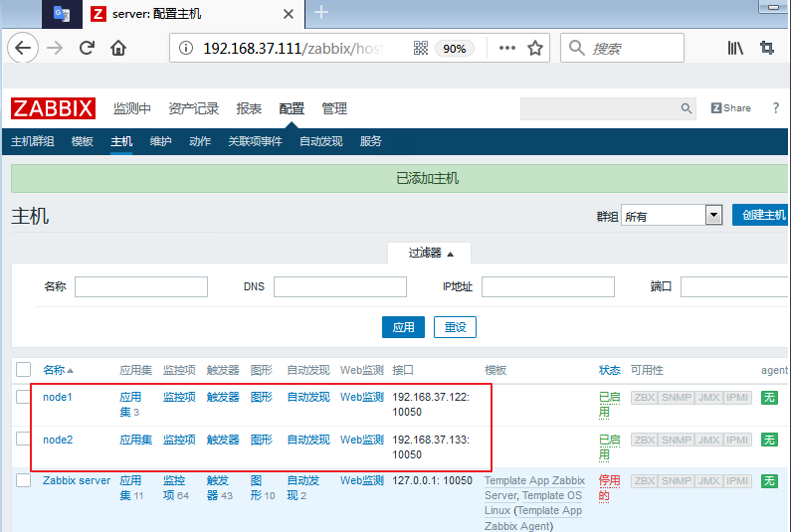Toggle node2's 已启用 status
This screenshot has height=532, width=791.
click(609, 447)
